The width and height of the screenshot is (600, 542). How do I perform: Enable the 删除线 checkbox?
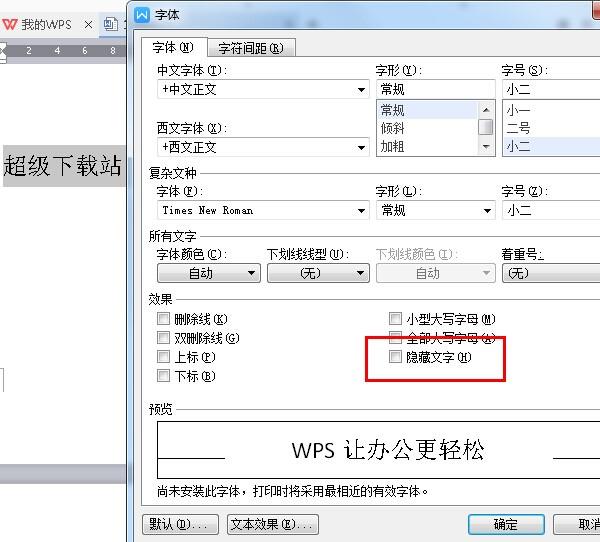pyautogui.click(x=163, y=318)
